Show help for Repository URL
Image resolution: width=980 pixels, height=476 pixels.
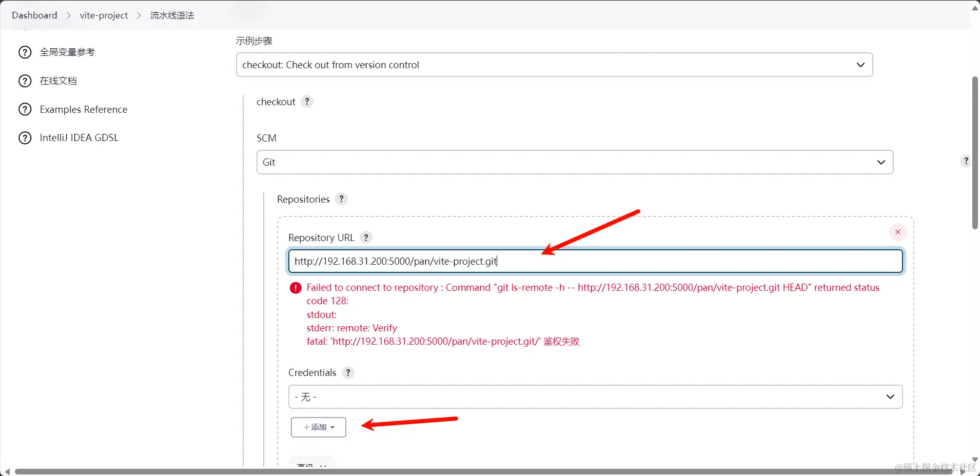pyautogui.click(x=366, y=237)
